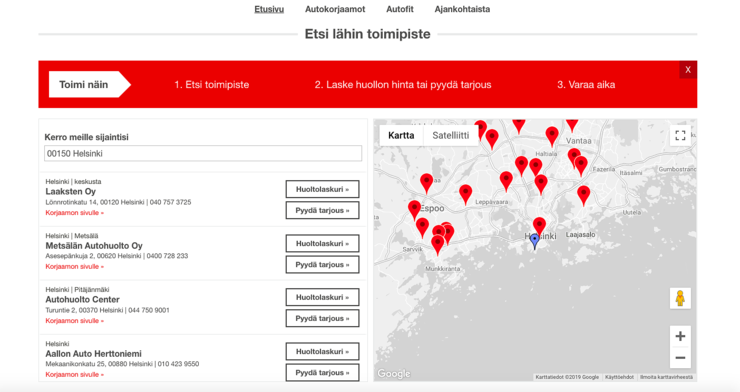Click the location input field with 00150 Helsinki

tap(203, 153)
